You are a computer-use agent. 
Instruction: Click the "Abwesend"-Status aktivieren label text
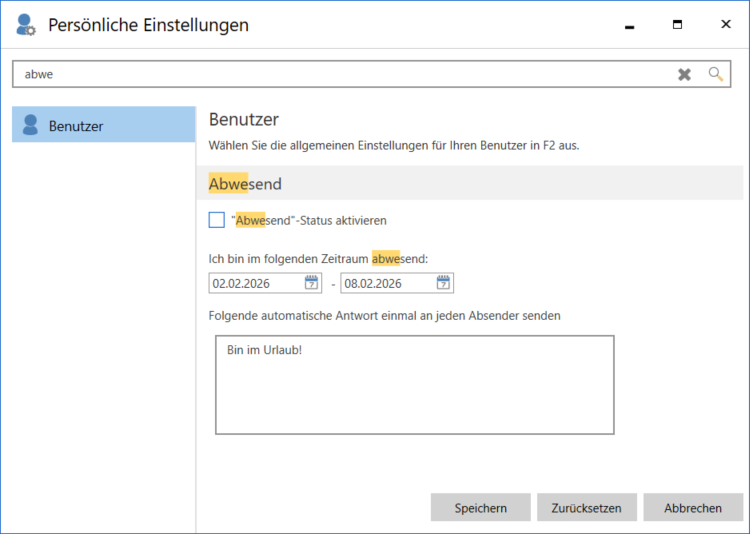(x=309, y=221)
